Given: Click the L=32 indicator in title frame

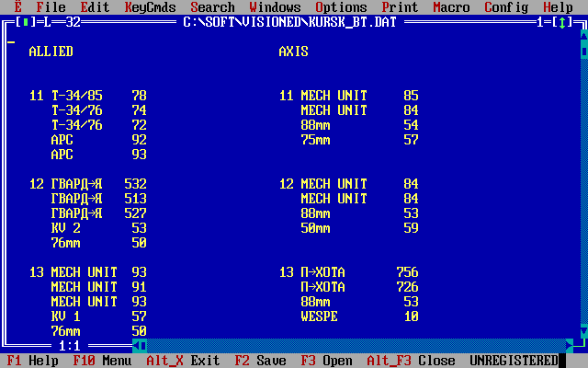Looking at the screenshot, I should pyautogui.click(x=62, y=22).
